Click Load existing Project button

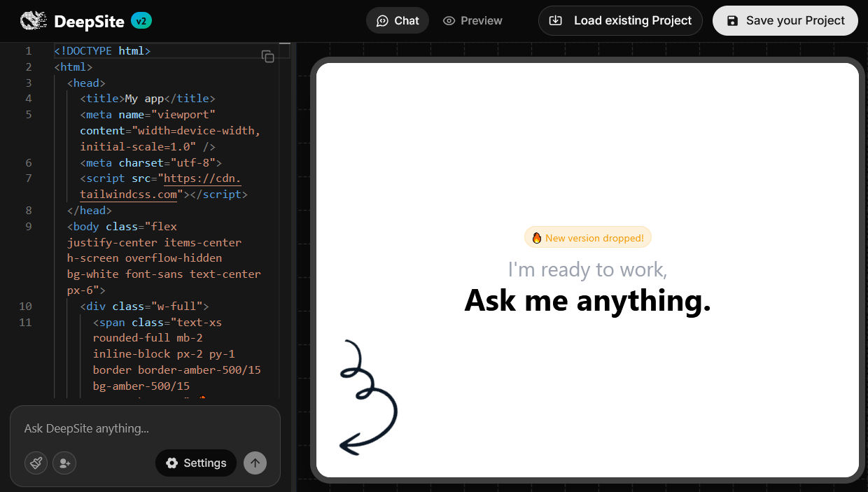tap(620, 20)
